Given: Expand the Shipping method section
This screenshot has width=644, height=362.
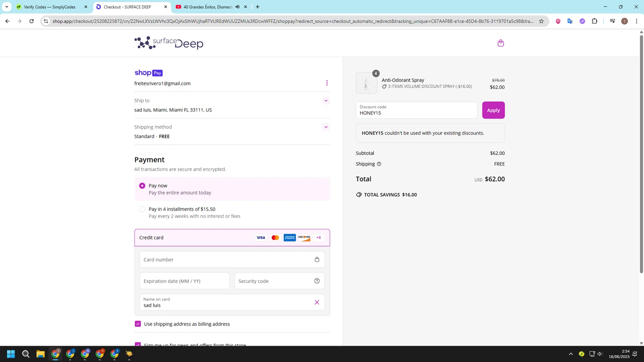Looking at the screenshot, I should tap(326, 127).
